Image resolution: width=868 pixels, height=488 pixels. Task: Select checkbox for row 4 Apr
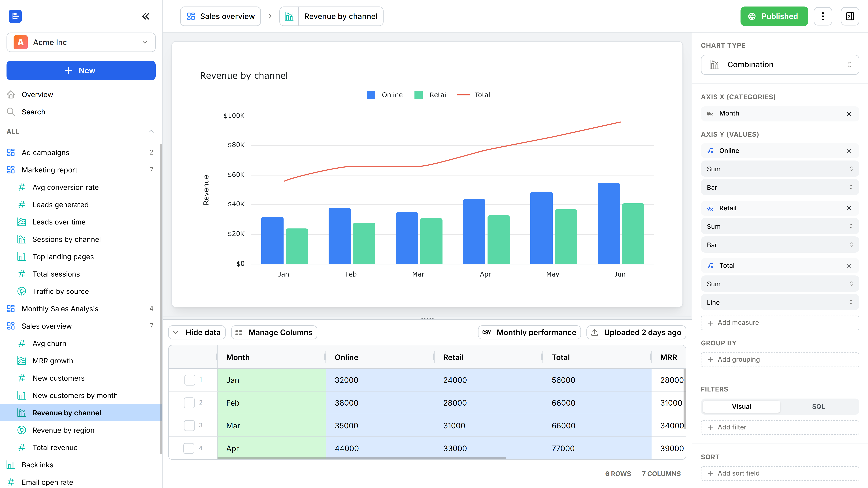coord(189,448)
